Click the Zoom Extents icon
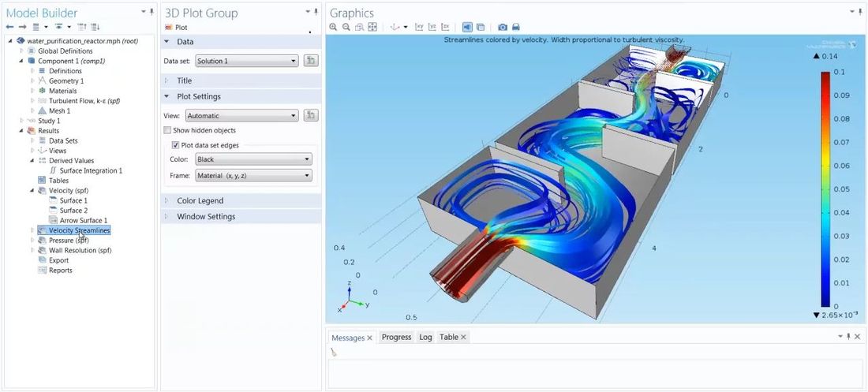 click(x=372, y=27)
